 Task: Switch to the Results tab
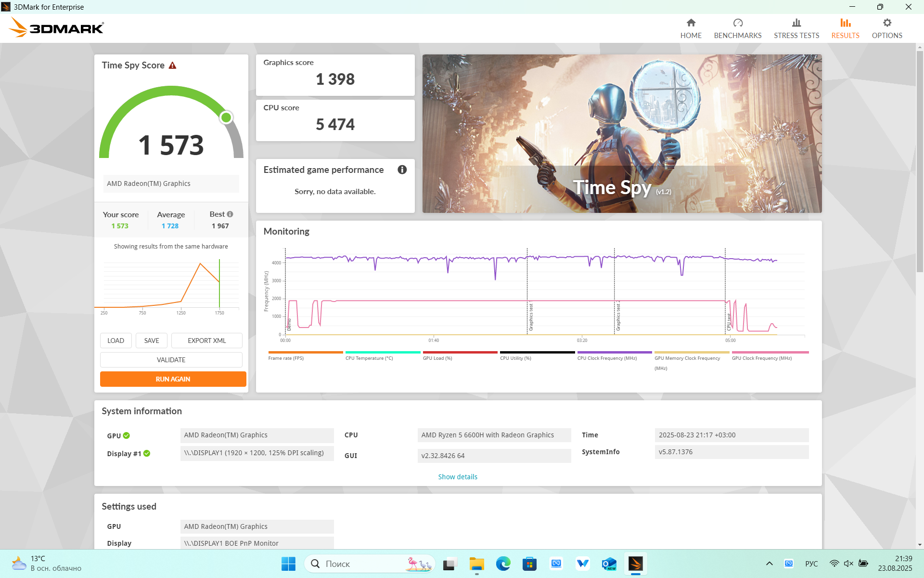(845, 28)
